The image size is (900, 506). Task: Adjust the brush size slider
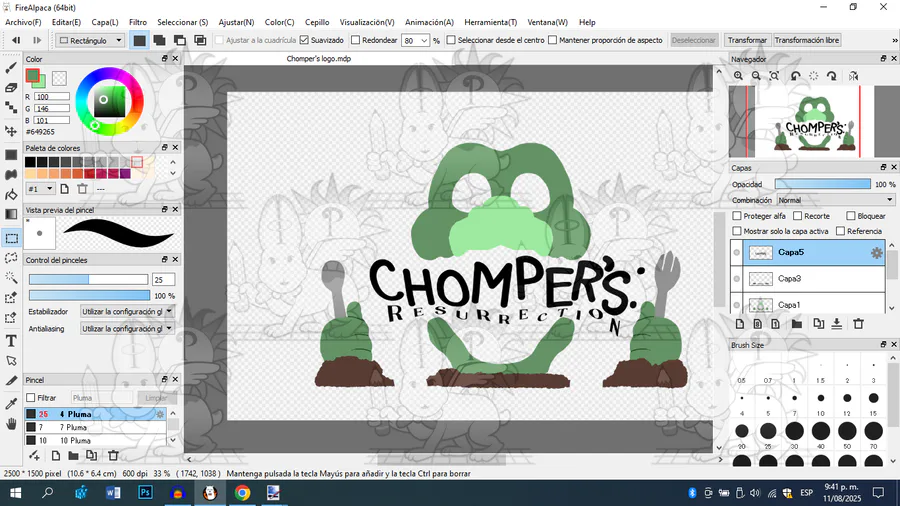(88, 279)
